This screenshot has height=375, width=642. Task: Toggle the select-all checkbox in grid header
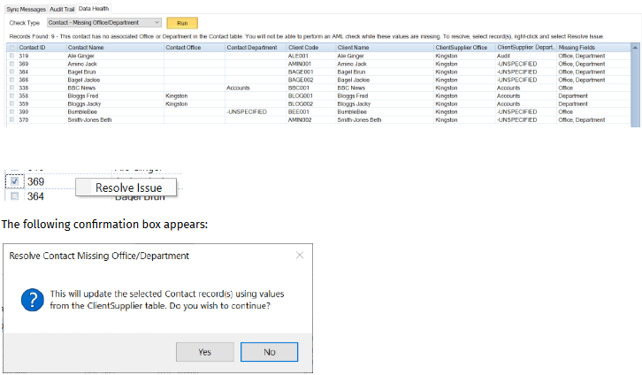(12, 47)
